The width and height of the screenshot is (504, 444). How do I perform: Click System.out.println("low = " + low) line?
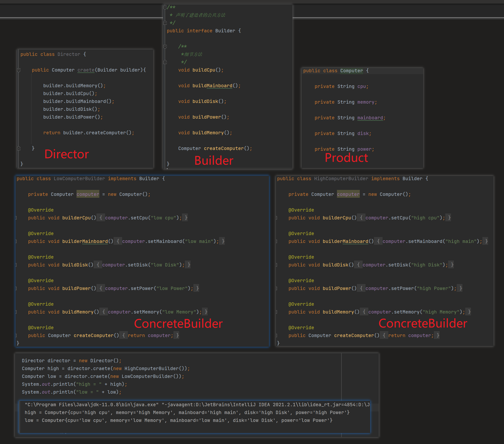pos(72,392)
